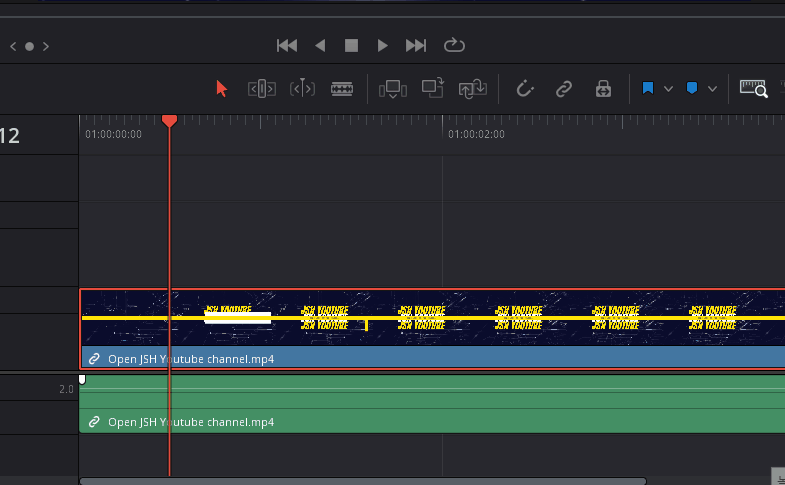Open the timeline zoom detail tool
Image resolution: width=785 pixels, height=485 pixels.
coord(753,89)
